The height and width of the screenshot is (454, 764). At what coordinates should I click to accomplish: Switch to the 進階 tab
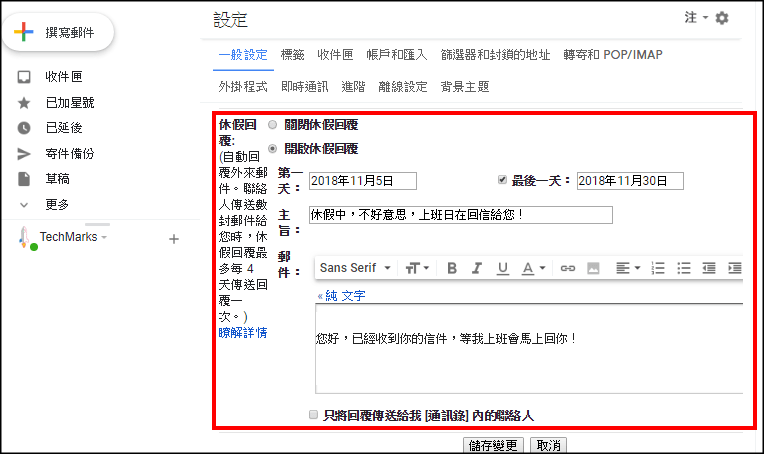[353, 87]
